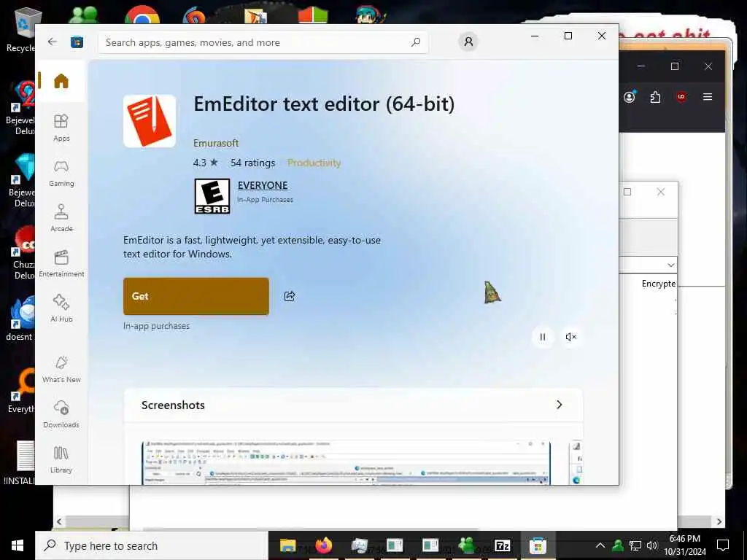The image size is (747, 560).
Task: Share the EmEditor app page
Action: 290,296
